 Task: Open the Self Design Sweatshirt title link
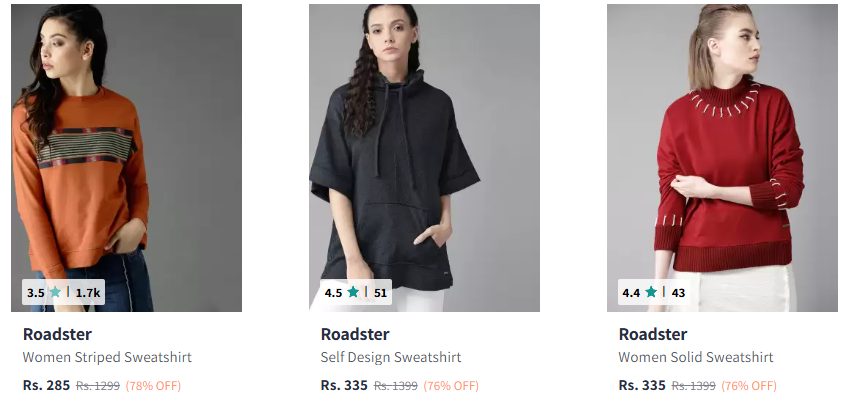point(391,358)
